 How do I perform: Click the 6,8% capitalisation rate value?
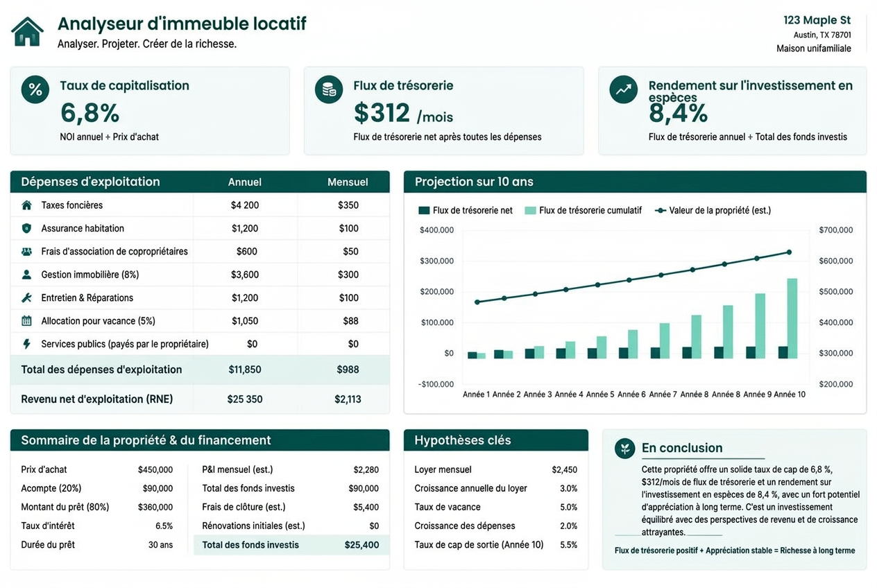90,112
